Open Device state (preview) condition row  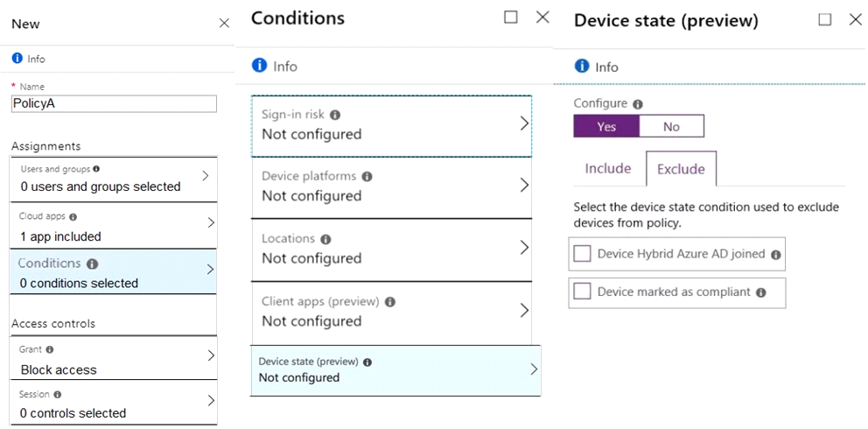click(x=395, y=370)
